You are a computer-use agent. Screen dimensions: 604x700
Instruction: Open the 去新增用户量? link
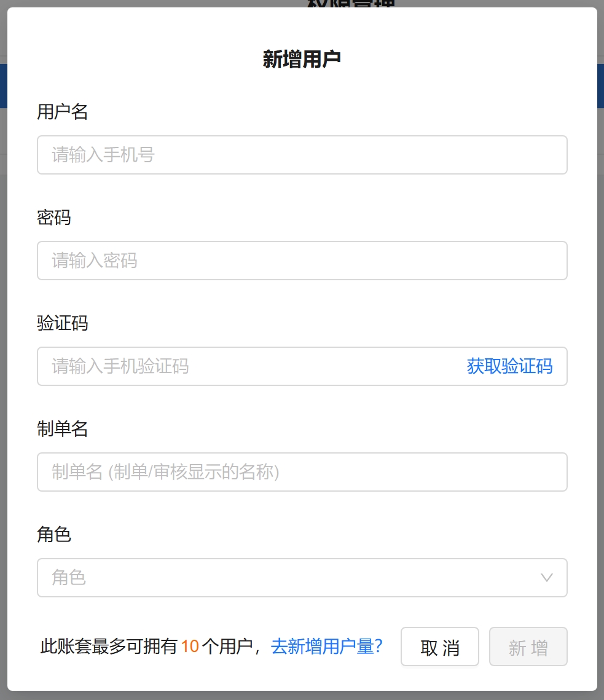(327, 647)
